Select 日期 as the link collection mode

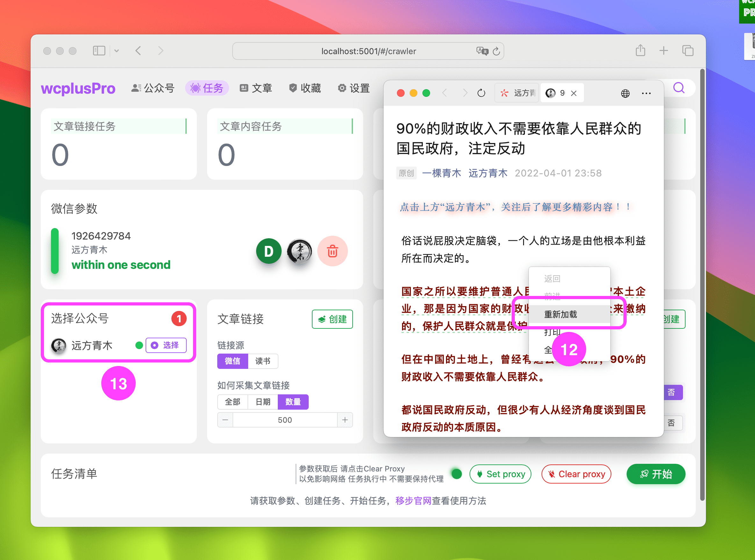point(263,402)
